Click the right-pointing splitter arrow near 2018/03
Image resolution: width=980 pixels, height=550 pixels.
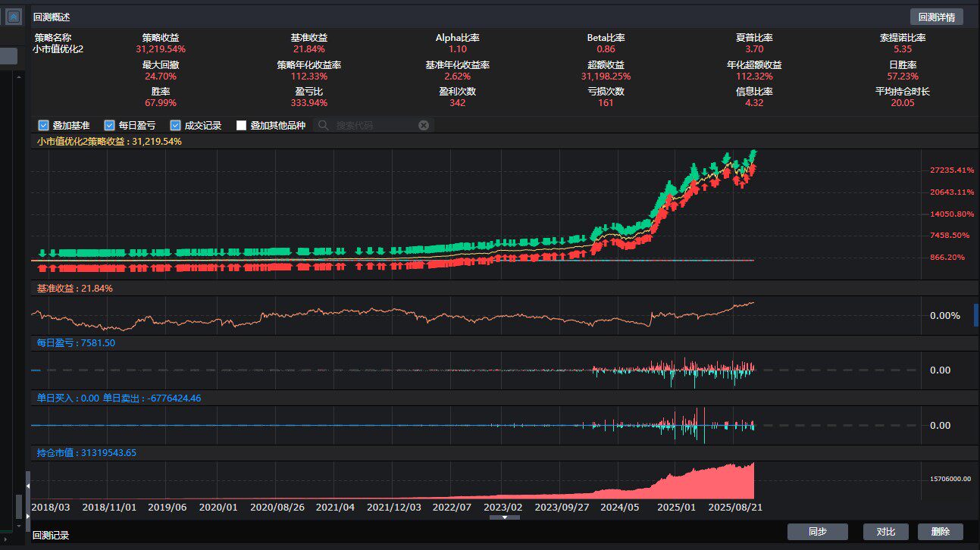[x=28, y=516]
